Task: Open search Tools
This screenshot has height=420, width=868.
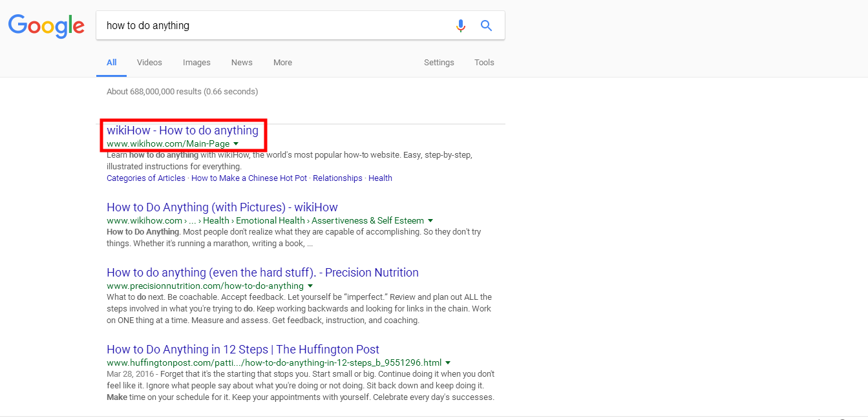Action: click(x=484, y=63)
